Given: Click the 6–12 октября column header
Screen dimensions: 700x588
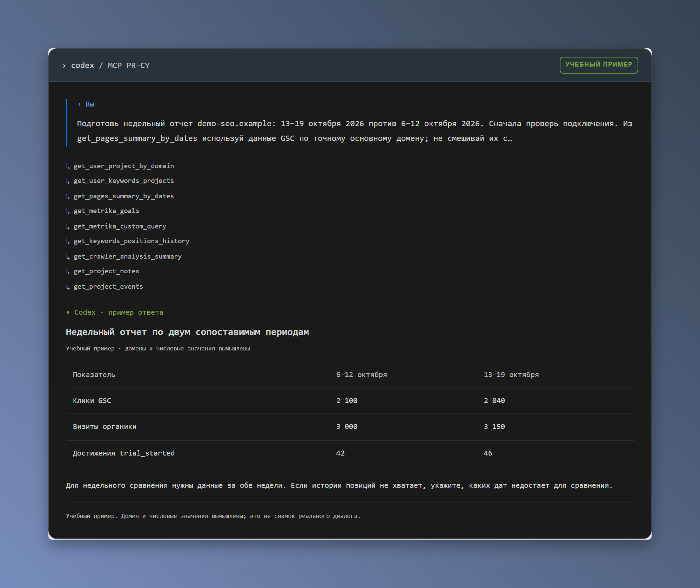Looking at the screenshot, I should [x=362, y=375].
